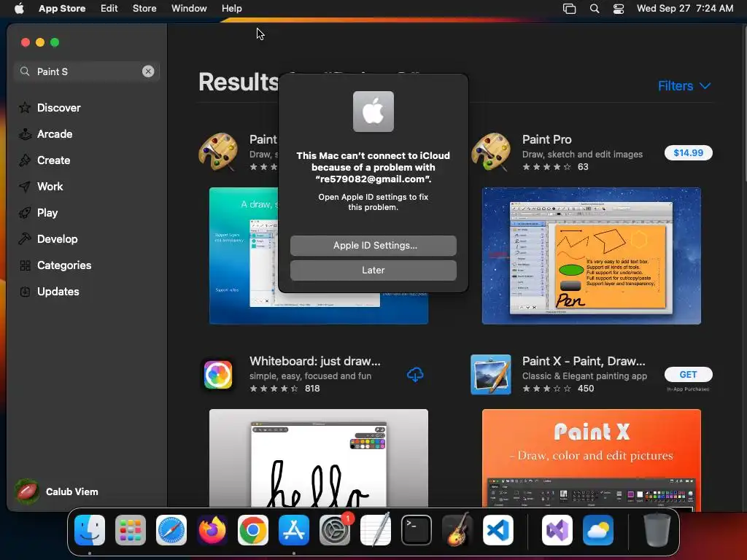
Task: Open the cloud weather app in Dock
Action: [x=598, y=530]
